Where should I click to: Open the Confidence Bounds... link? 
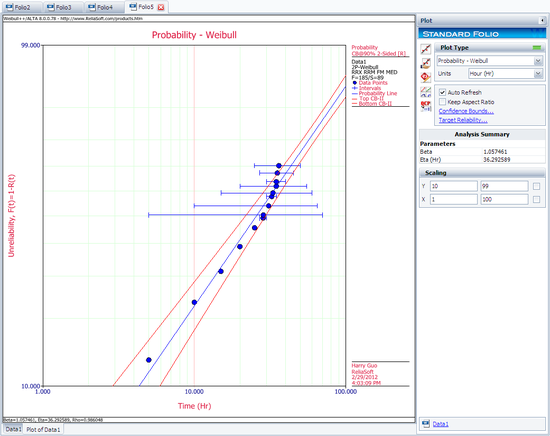coord(466,111)
